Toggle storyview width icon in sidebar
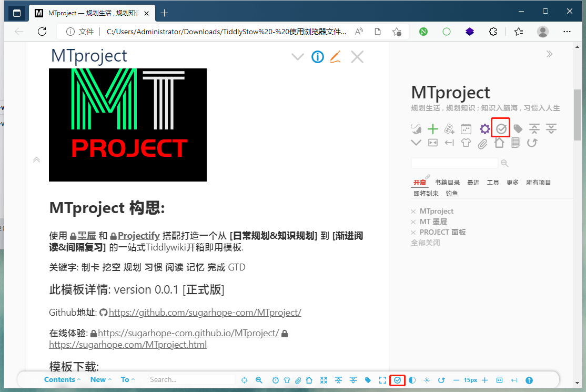Image resolution: width=586 pixels, height=392 pixels. click(433, 143)
